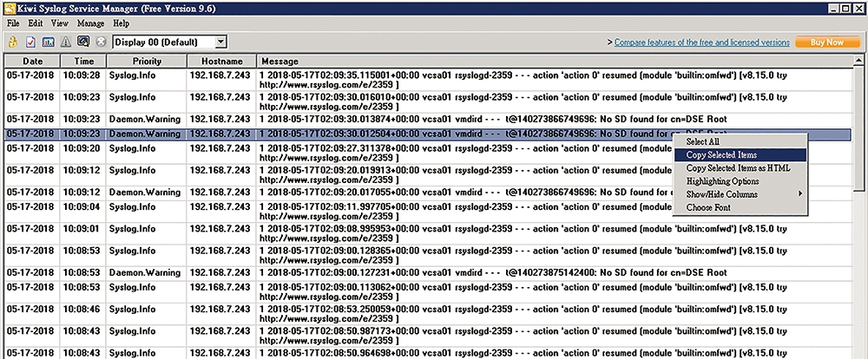Open the statistics chart icon

click(x=48, y=42)
